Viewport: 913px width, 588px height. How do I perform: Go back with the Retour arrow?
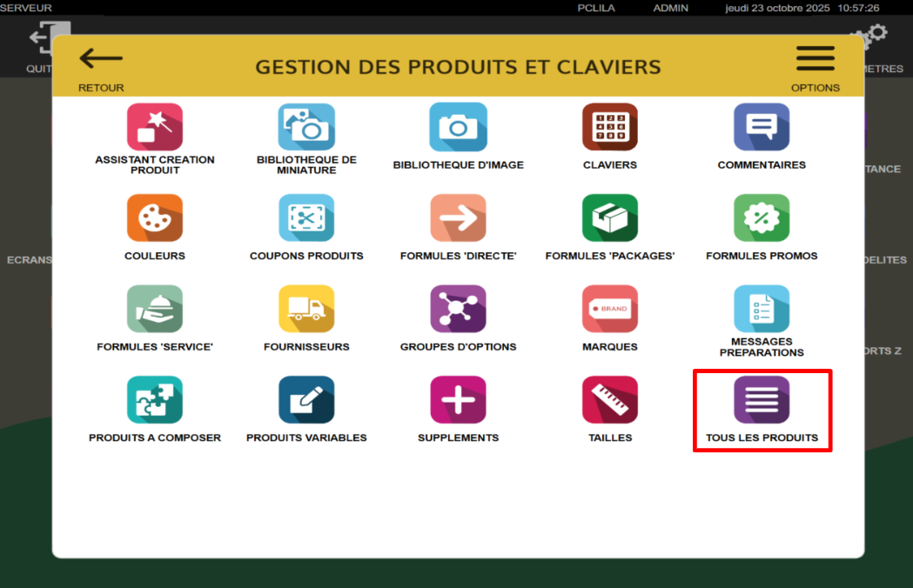tap(101, 58)
